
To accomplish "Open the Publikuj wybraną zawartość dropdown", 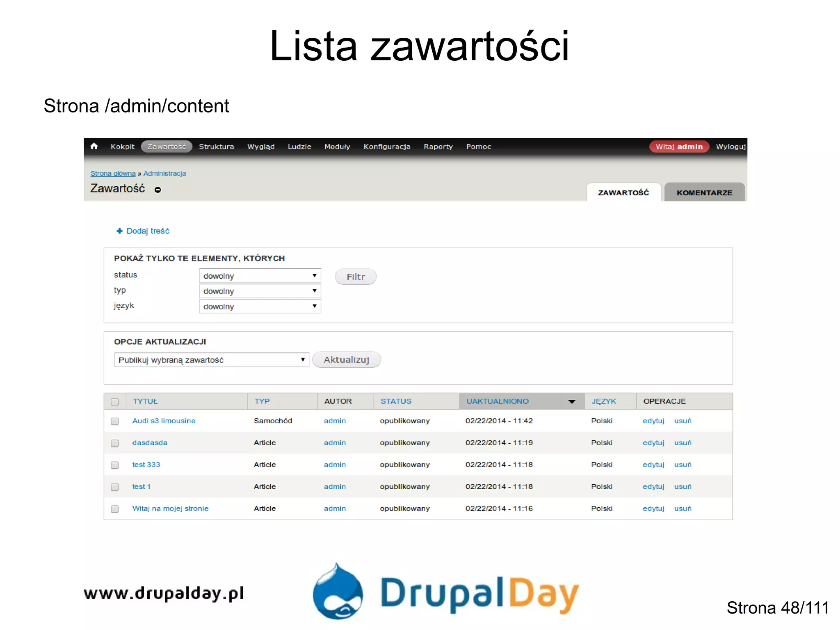I will point(211,360).
